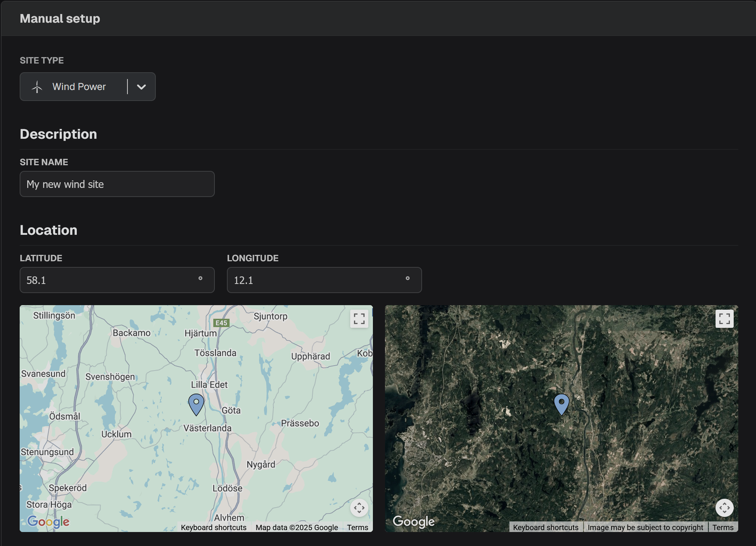Screen dimensions: 756x546
Task: Toggle fullscreen on the satellite map
Action: coord(724,319)
